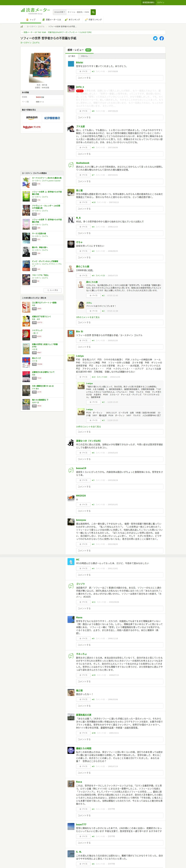Open reviewer S. N.'s avatar
The width and height of the screenshot is (186, 868).
[71, 854]
